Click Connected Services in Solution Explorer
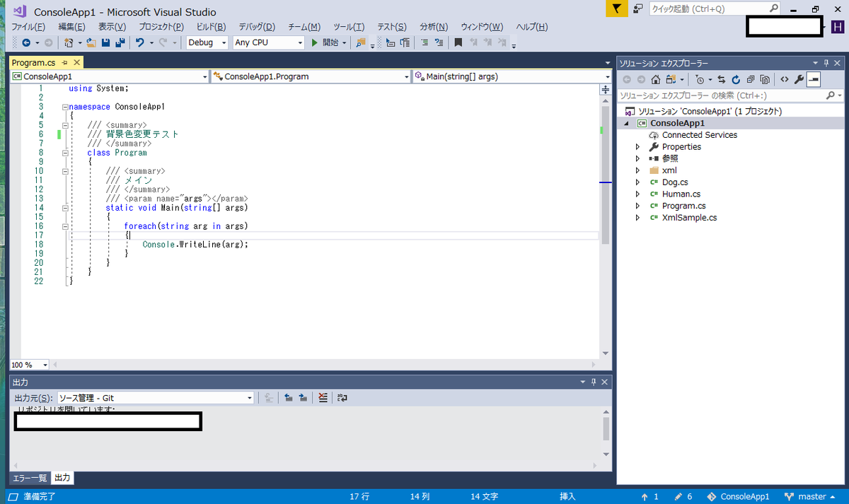The height and width of the screenshot is (504, 849). pyautogui.click(x=699, y=135)
